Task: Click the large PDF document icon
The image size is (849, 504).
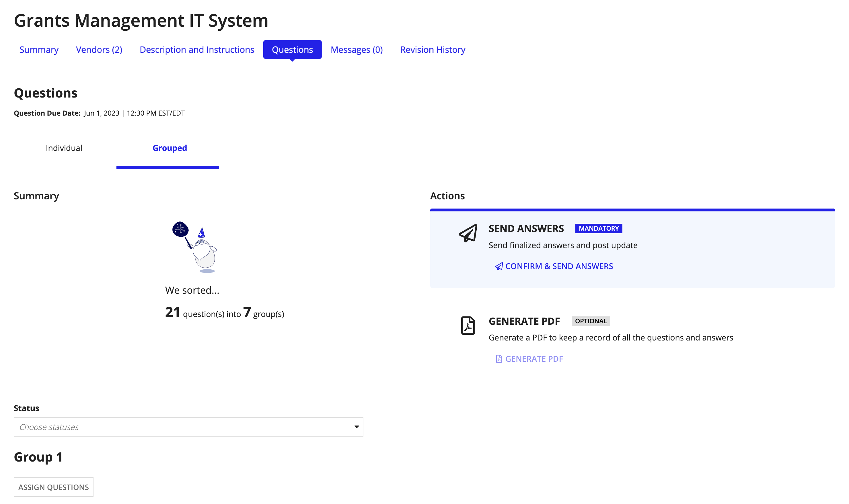Action: pyautogui.click(x=468, y=326)
